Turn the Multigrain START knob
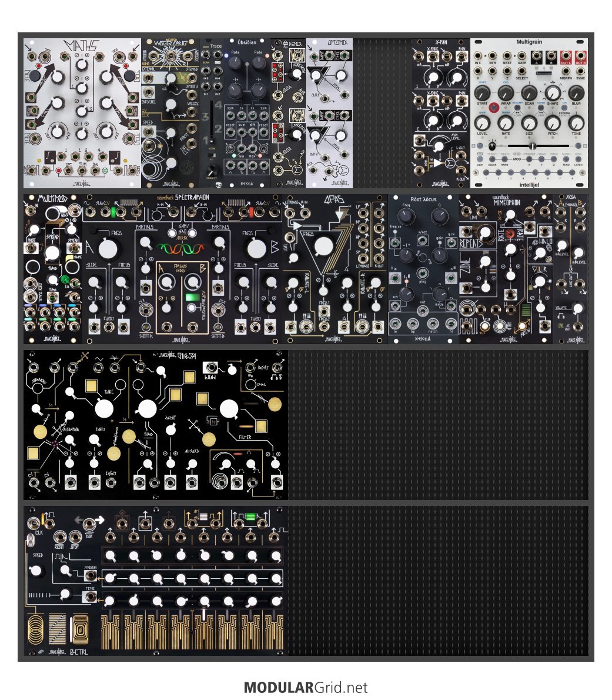Image resolution: width=612 pixels, height=700 pixels. pos(482,93)
